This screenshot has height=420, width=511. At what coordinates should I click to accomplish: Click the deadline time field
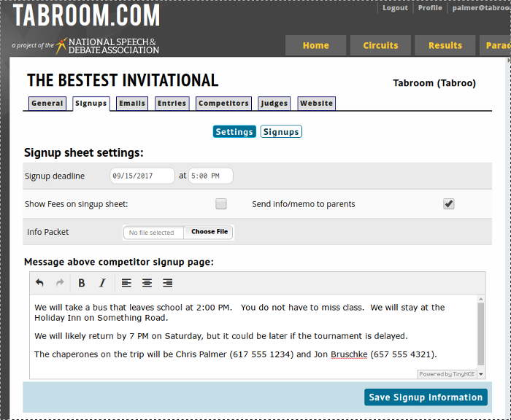click(210, 176)
